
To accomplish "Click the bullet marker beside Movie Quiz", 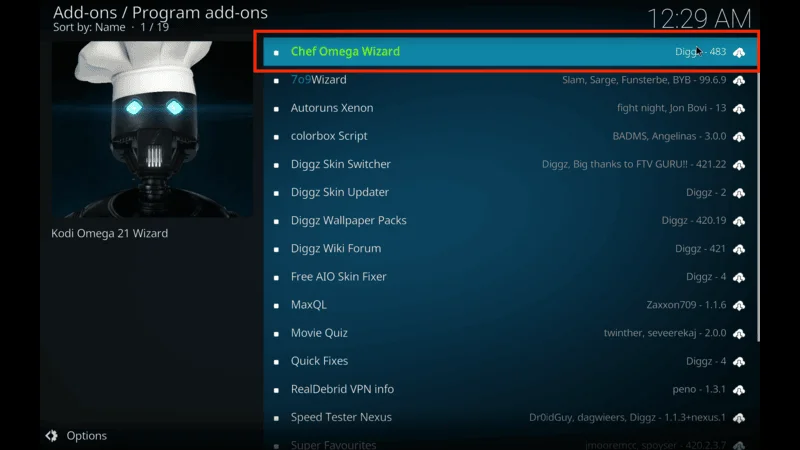I will coord(276,333).
